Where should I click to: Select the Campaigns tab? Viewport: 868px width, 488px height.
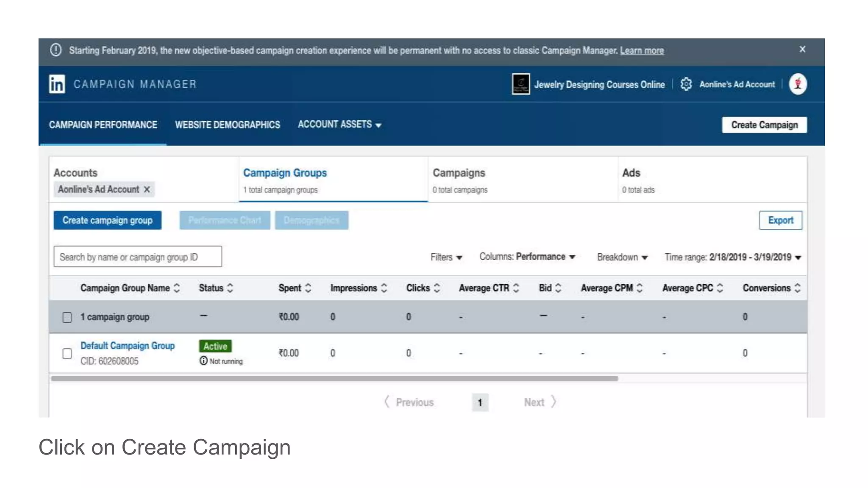[x=523, y=180]
